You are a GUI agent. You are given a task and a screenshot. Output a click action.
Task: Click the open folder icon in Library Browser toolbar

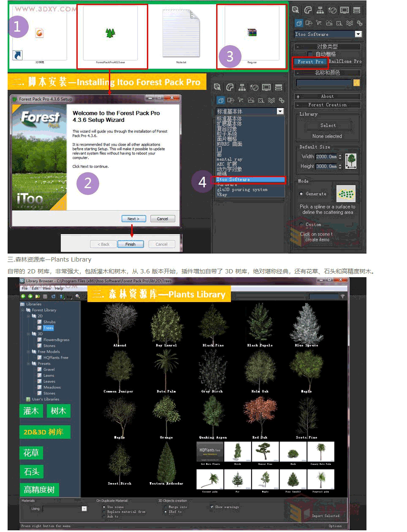pyautogui.click(x=38, y=297)
